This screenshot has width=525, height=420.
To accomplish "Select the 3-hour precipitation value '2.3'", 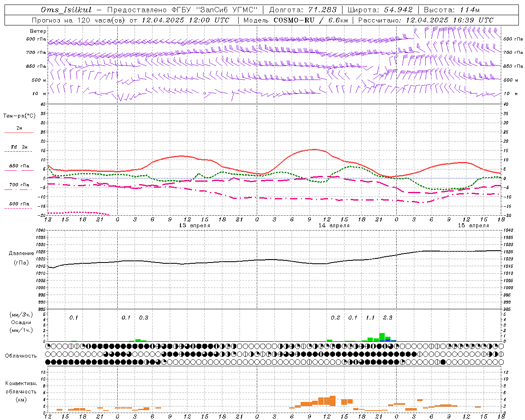I will (388, 317).
